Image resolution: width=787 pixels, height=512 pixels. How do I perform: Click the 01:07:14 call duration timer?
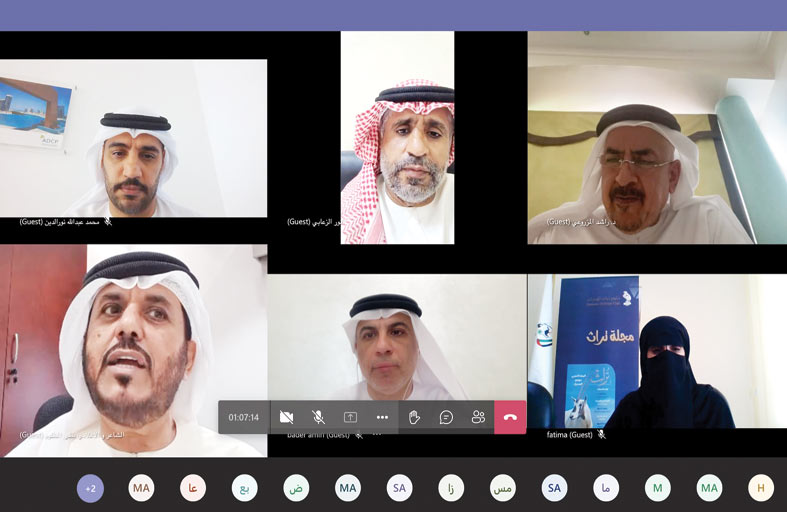click(x=243, y=417)
